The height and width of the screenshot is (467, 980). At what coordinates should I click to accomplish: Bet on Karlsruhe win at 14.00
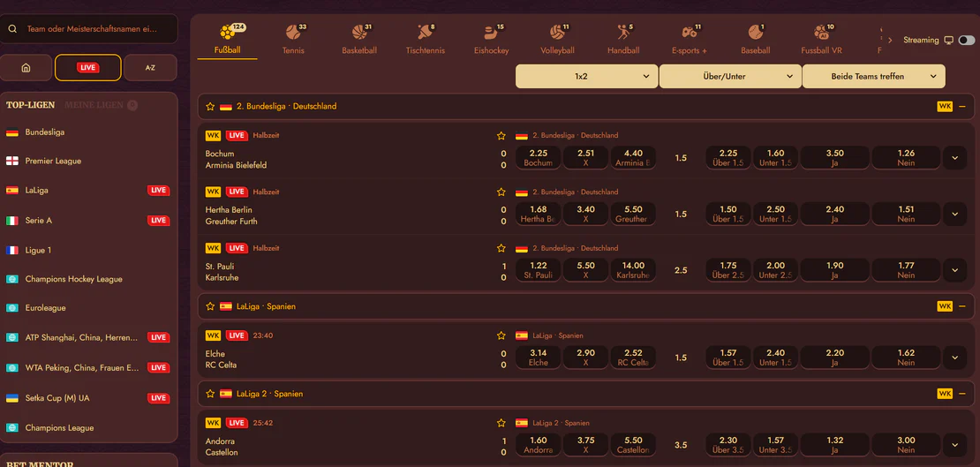[x=633, y=270]
